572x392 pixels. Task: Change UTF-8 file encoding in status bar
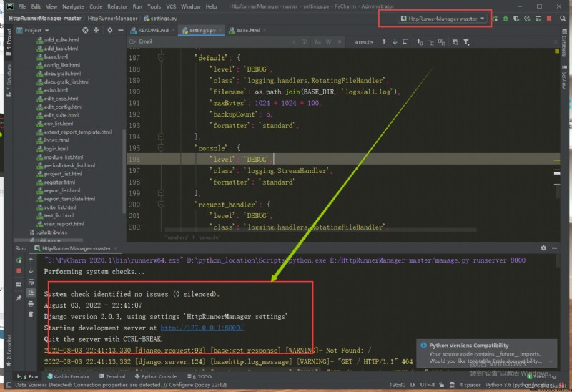pyautogui.click(x=427, y=385)
